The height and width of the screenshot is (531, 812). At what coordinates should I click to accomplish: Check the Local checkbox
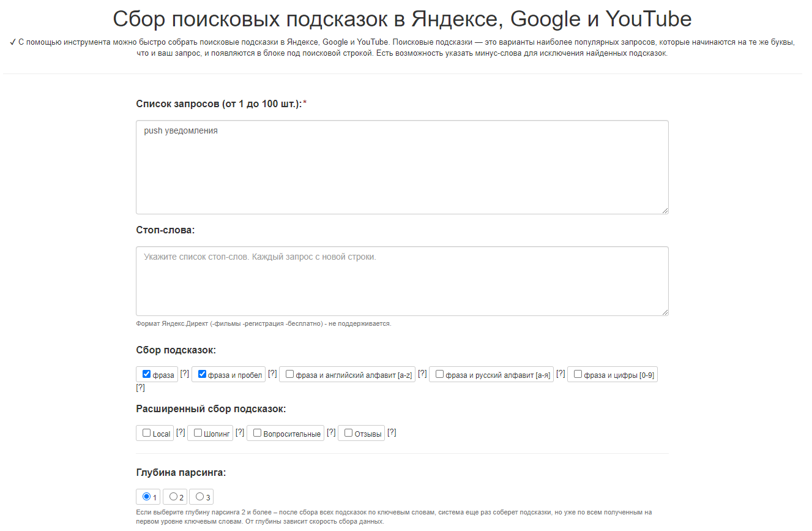pos(146,433)
